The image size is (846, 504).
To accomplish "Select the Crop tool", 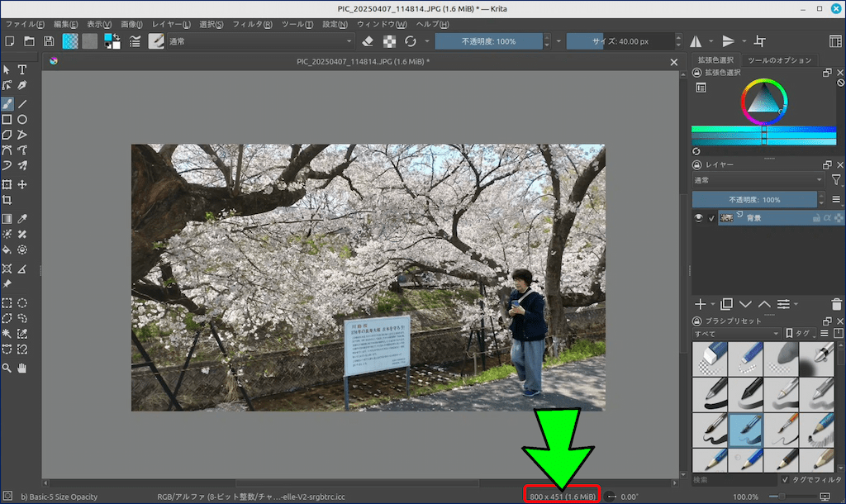I will click(x=7, y=200).
